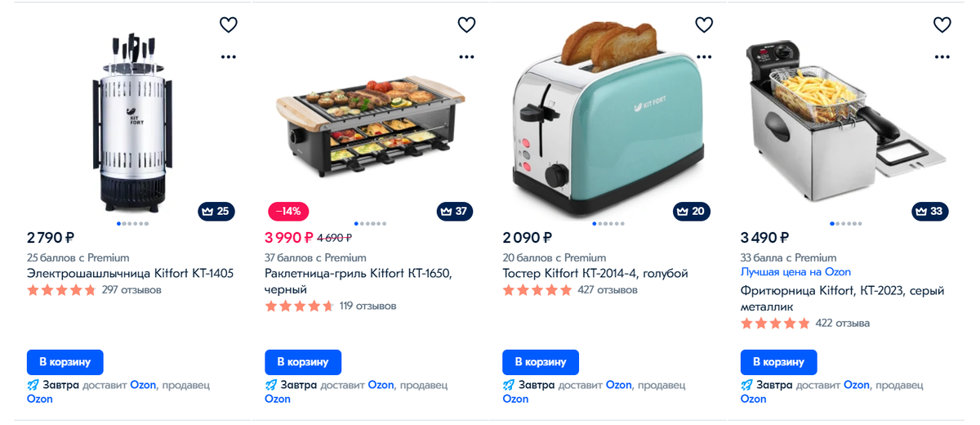
Task: Open the three-dot menu on the toaster card
Action: (704, 57)
